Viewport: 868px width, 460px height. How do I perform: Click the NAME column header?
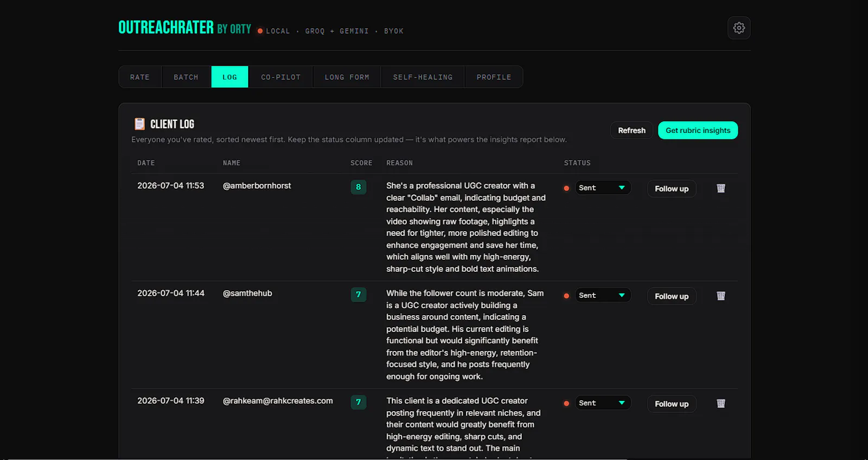point(232,163)
